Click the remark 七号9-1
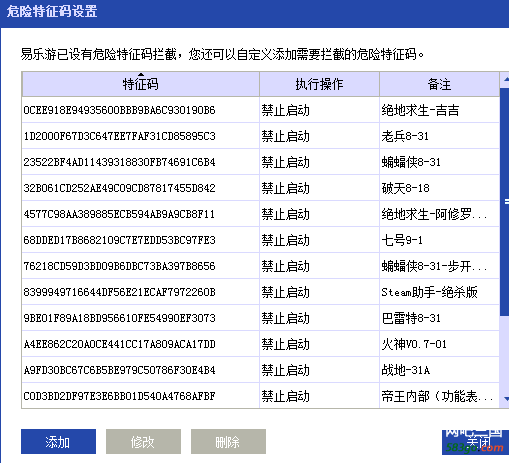 point(402,240)
